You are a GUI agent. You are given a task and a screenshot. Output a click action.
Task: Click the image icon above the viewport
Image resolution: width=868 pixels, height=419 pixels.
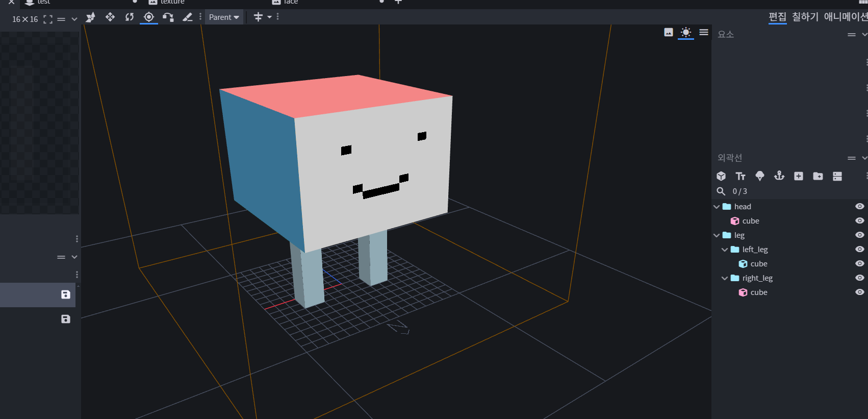[669, 33]
